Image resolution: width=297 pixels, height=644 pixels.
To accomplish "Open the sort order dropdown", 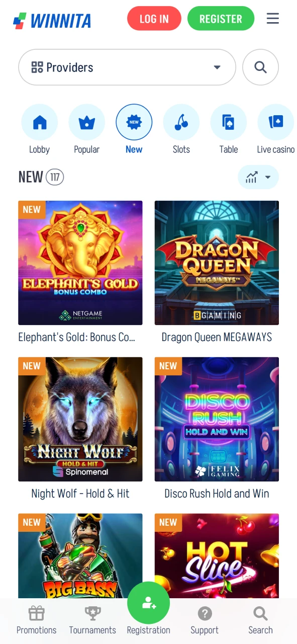I will click(x=258, y=177).
